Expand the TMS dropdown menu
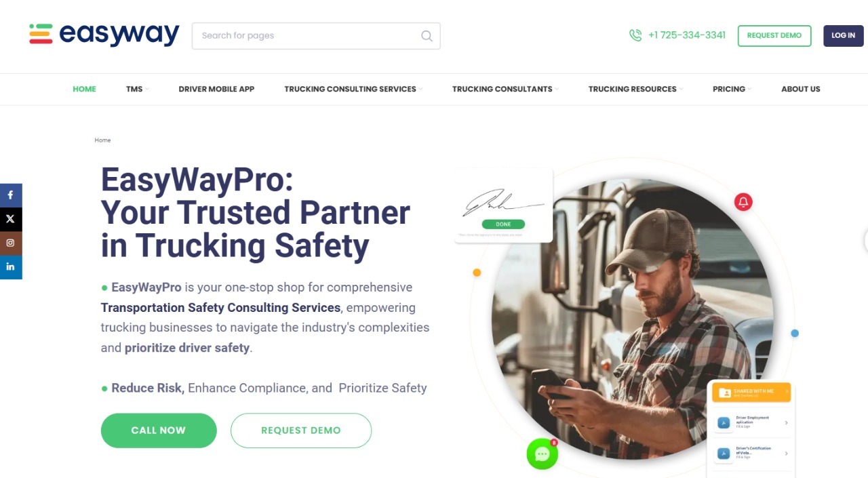Viewport: 868px width, 478px height. pos(137,89)
